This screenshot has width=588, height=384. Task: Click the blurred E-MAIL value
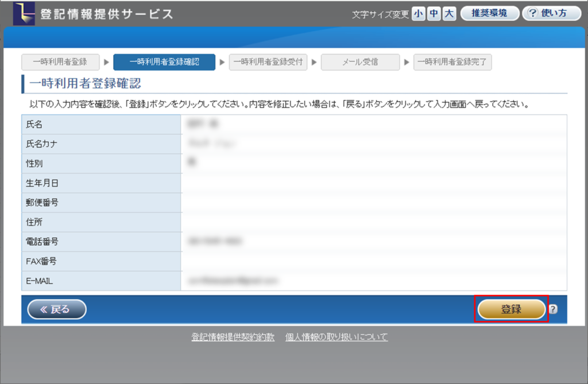pyautogui.click(x=233, y=281)
